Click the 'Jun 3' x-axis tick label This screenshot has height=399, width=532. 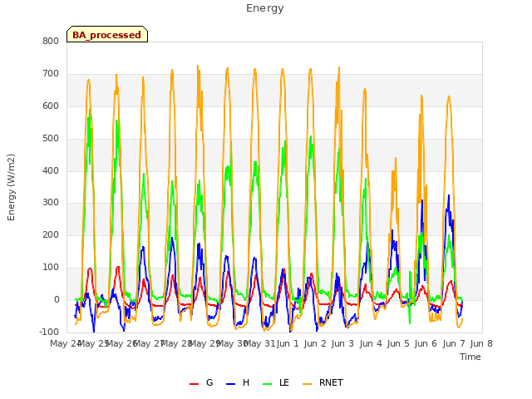point(342,343)
